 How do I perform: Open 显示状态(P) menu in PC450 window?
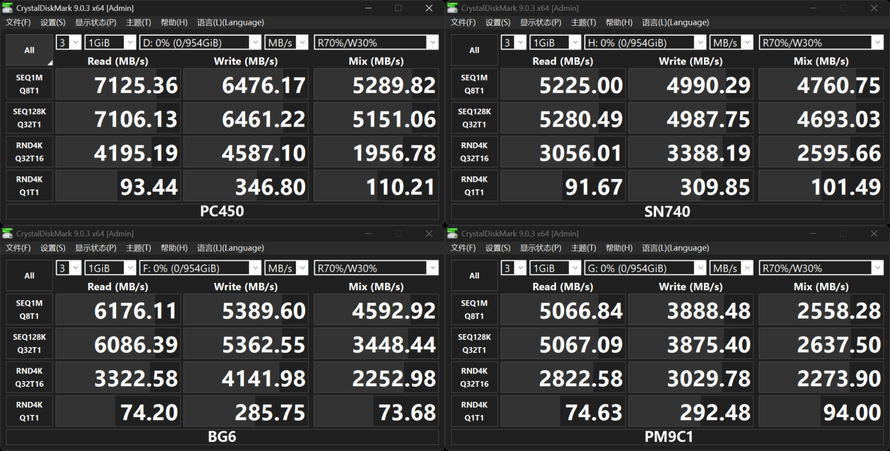[x=96, y=23]
